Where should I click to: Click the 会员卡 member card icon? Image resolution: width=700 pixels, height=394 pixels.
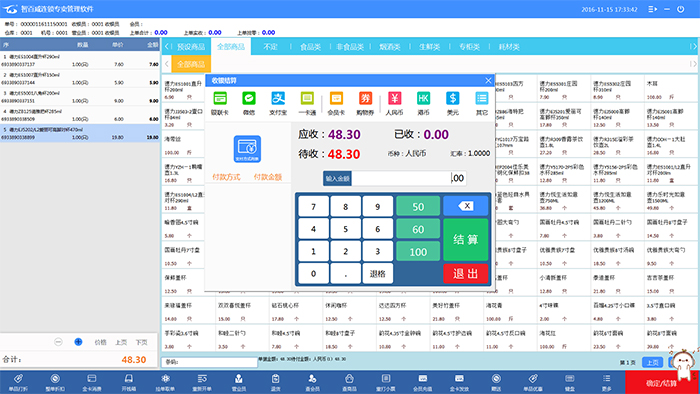[336, 103]
